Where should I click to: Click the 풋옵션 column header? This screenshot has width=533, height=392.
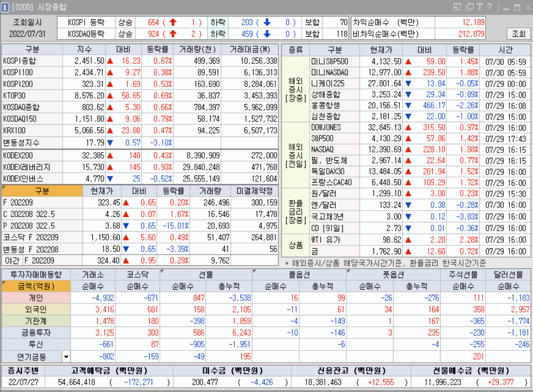tap(393, 275)
